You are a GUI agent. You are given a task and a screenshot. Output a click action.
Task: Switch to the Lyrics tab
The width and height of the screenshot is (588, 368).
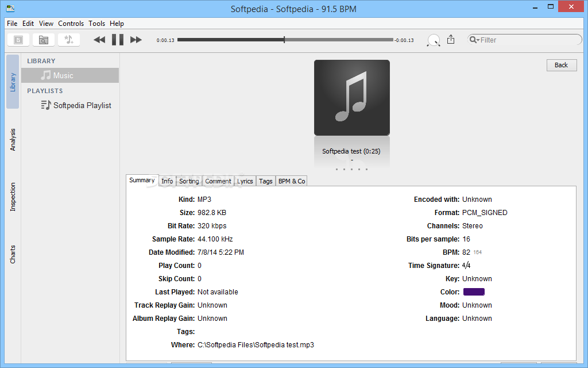tap(245, 181)
